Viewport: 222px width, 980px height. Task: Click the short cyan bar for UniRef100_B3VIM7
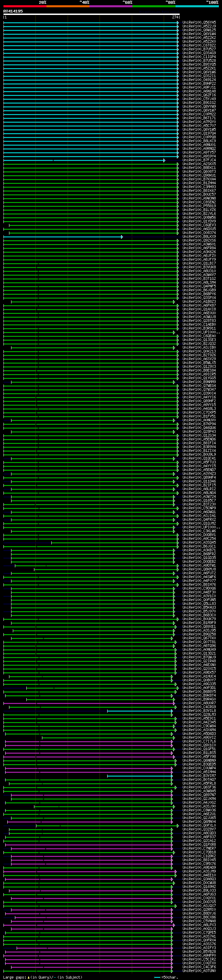pos(140,776)
